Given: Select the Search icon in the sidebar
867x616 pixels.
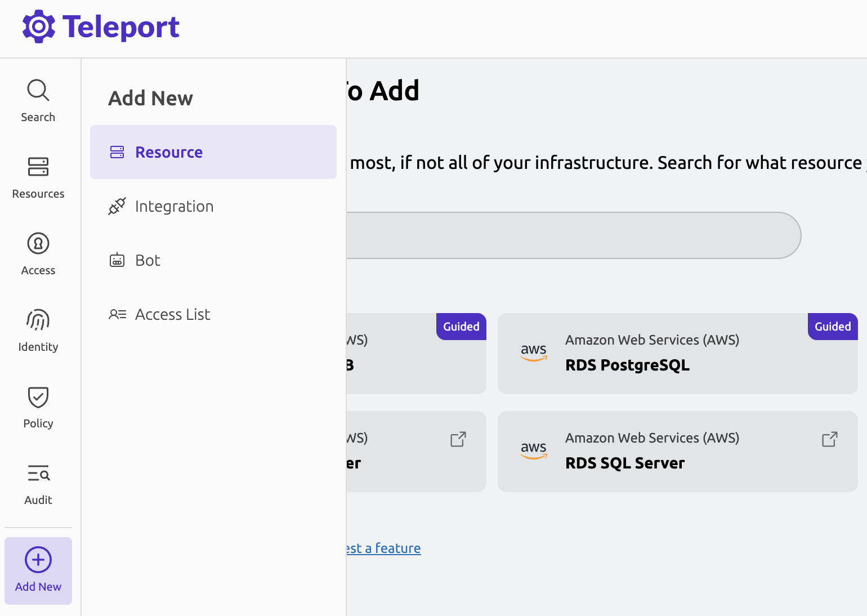Looking at the screenshot, I should 38,90.
